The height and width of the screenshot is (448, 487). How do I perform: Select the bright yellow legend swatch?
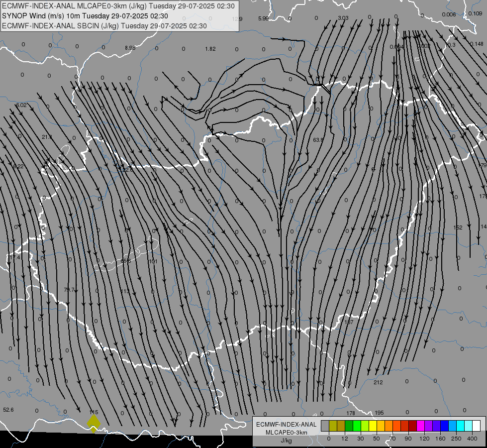pos(373,426)
